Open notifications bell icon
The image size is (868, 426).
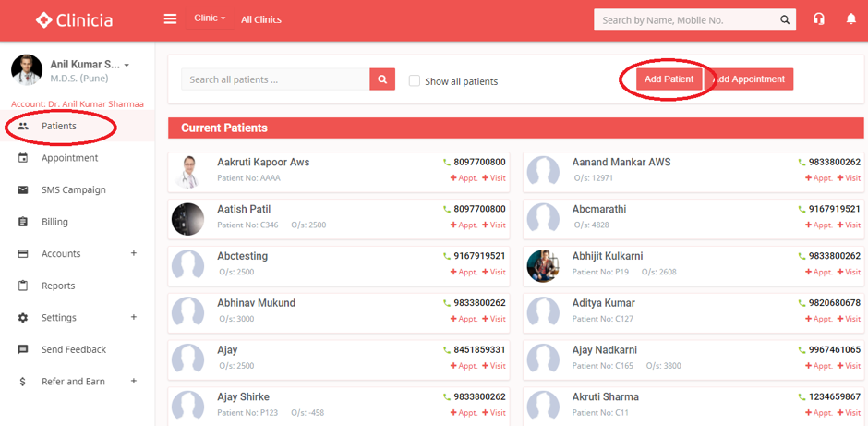point(851,19)
